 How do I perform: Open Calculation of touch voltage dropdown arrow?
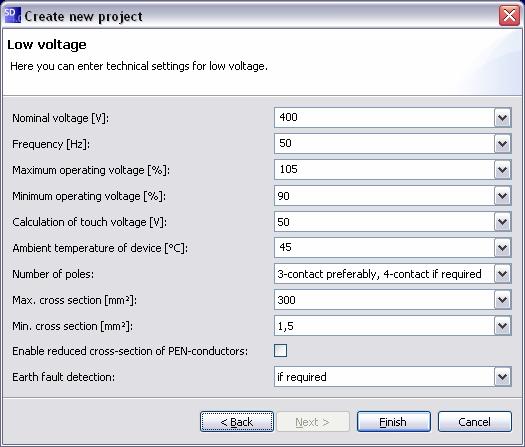tap(503, 222)
